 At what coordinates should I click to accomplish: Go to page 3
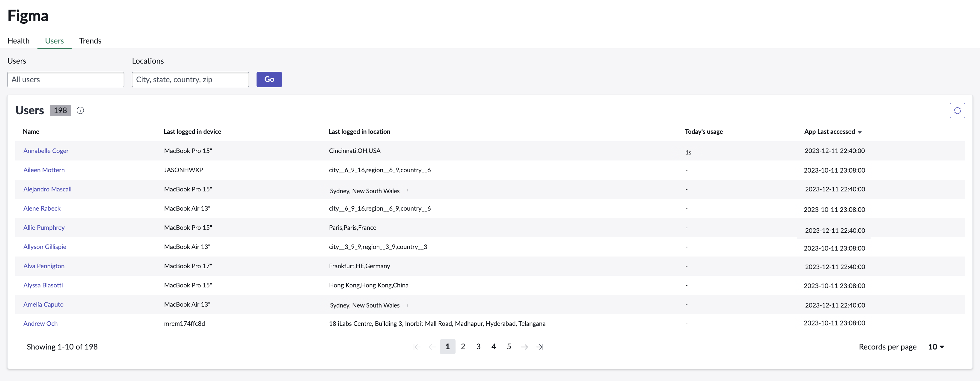tap(478, 347)
